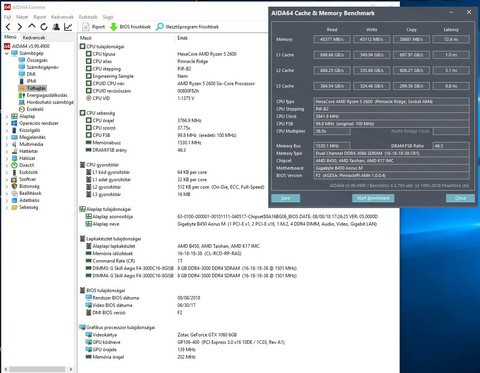Image resolution: width=480 pixels, height=373 pixels.
Task: Expand the Kiszolgáló tree node
Action: tap(7, 130)
